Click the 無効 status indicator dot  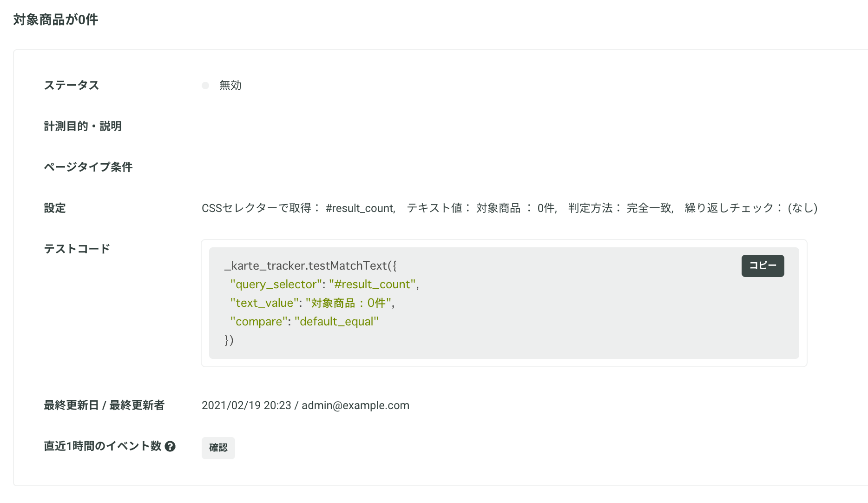click(x=205, y=86)
